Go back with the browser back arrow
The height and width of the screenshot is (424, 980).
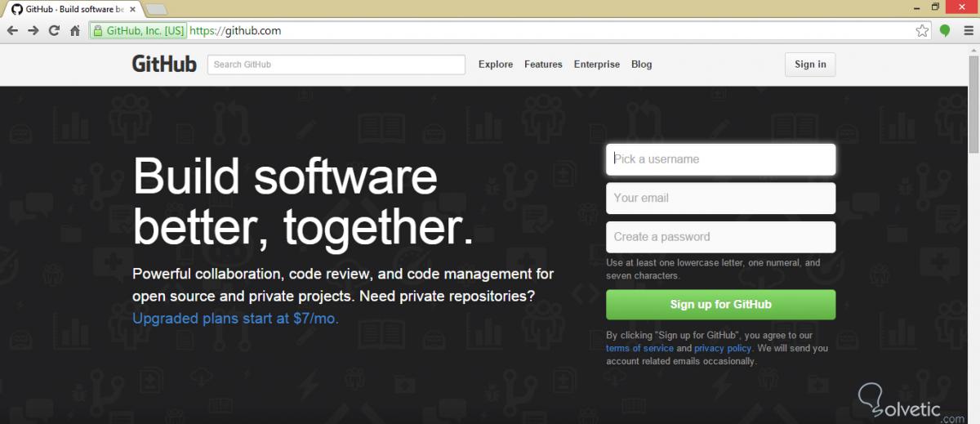[12, 31]
